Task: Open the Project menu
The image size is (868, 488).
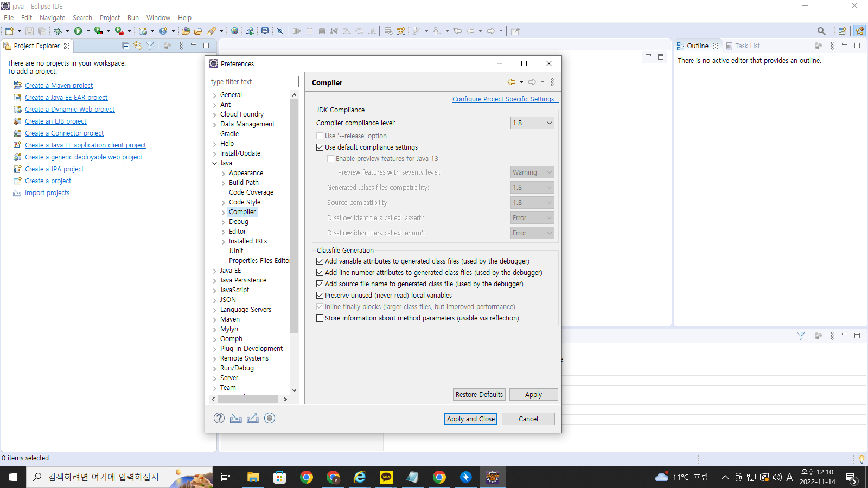Action: tap(110, 17)
